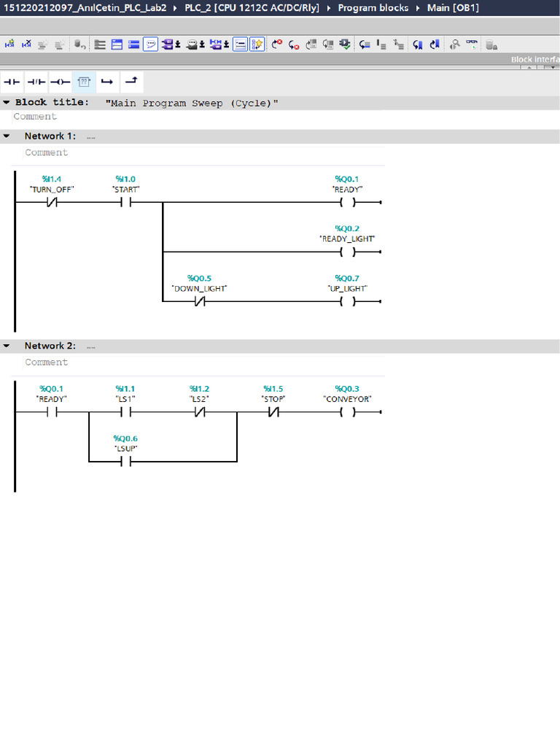Viewport: 560px width, 747px height.
Task: Select the UP_LIGHT coil
Action: click(348, 301)
